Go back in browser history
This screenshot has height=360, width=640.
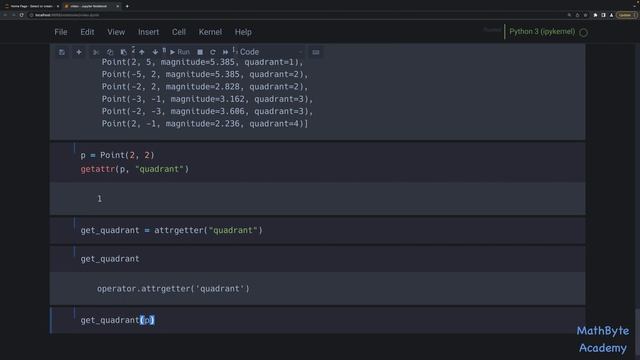(x=5, y=15)
